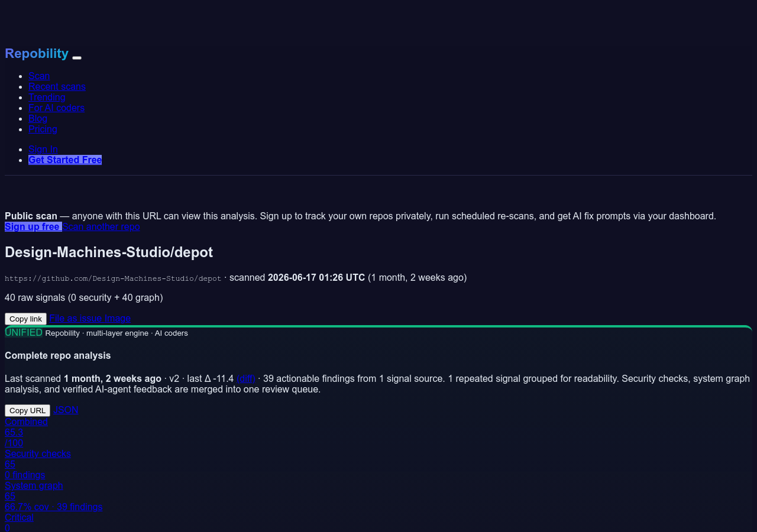
Task: Click the Sign up free link
Action: pyautogui.click(x=33, y=226)
